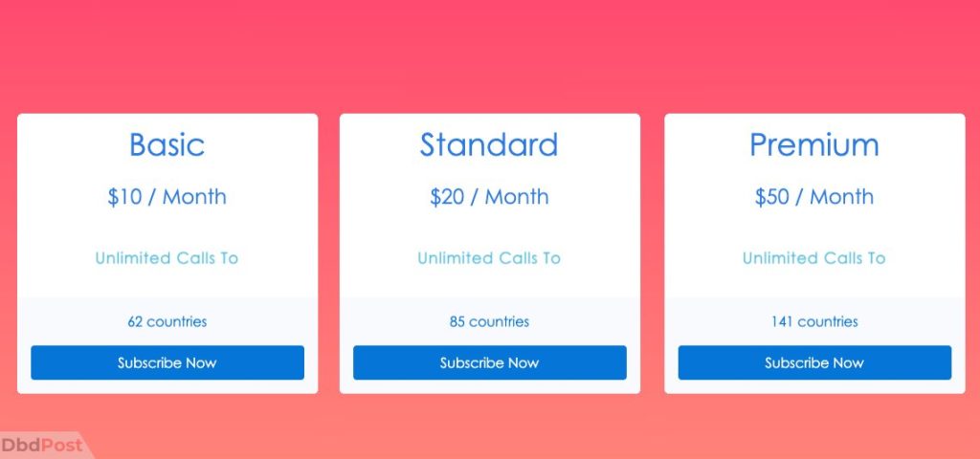
Task: Click the $10 / Month price
Action: click(167, 197)
